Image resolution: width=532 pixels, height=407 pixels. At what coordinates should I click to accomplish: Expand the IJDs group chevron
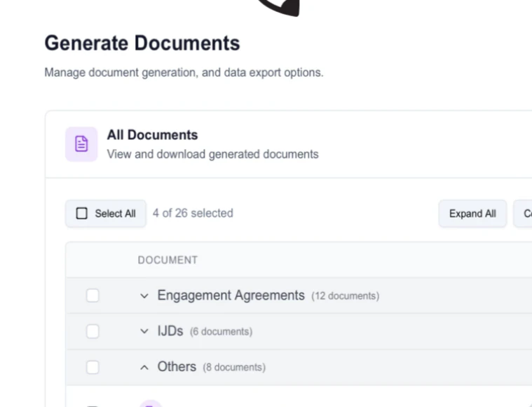point(144,331)
